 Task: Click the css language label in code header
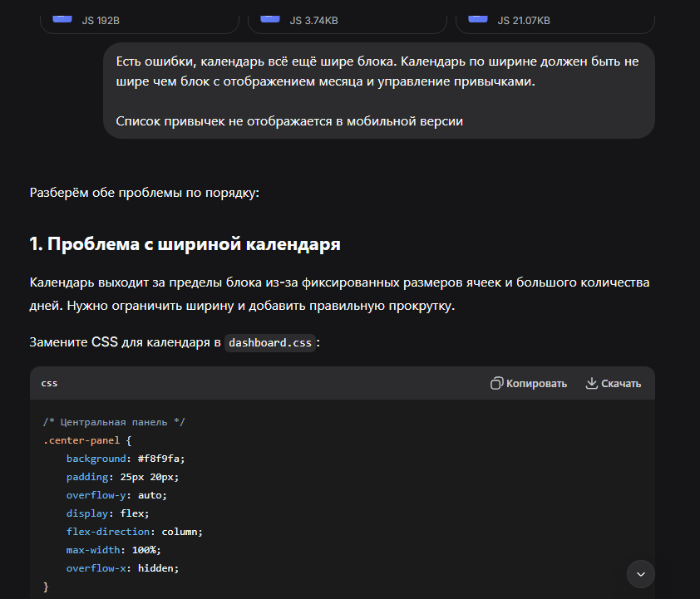click(49, 383)
